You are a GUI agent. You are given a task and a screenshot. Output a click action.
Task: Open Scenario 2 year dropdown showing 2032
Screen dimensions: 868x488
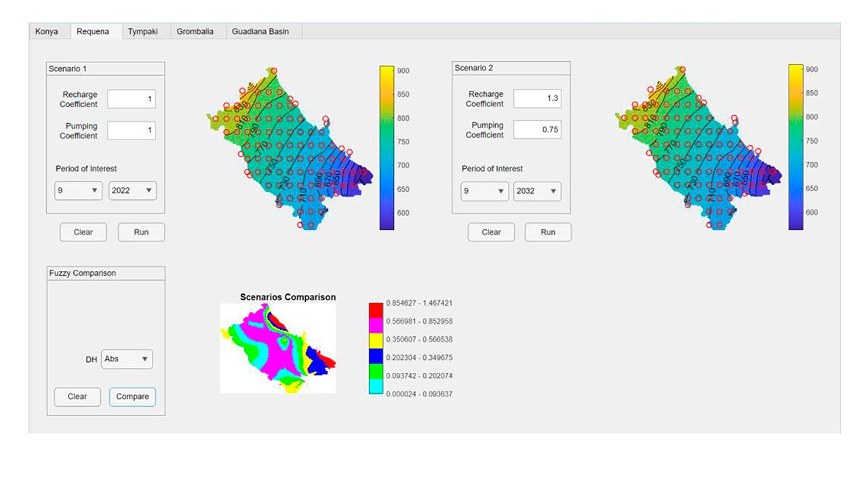pos(538,190)
